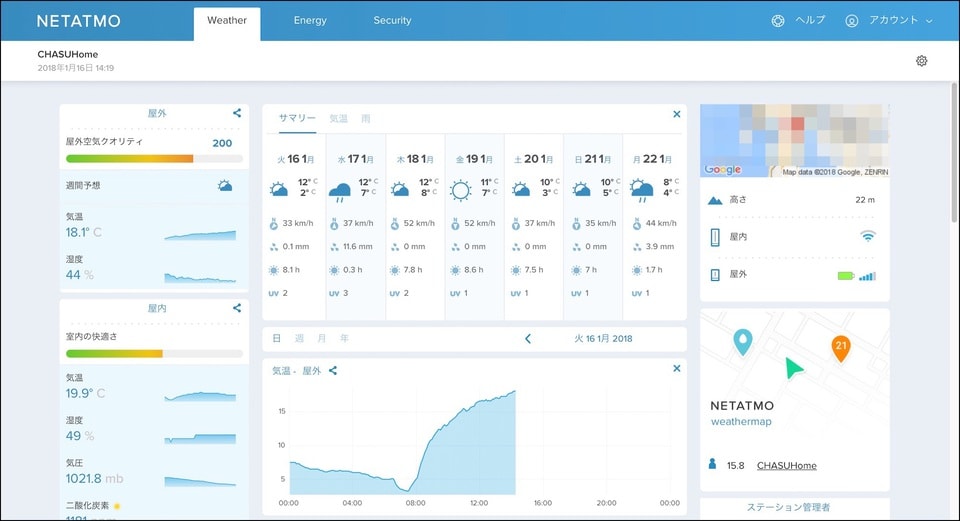Click the outdoor air quality bar
The width and height of the screenshot is (960, 521).
point(154,158)
